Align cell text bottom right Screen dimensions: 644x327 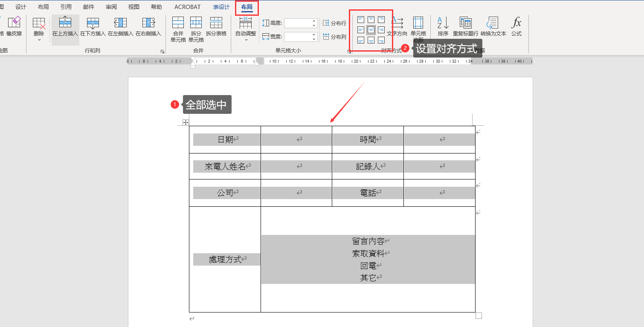point(381,40)
